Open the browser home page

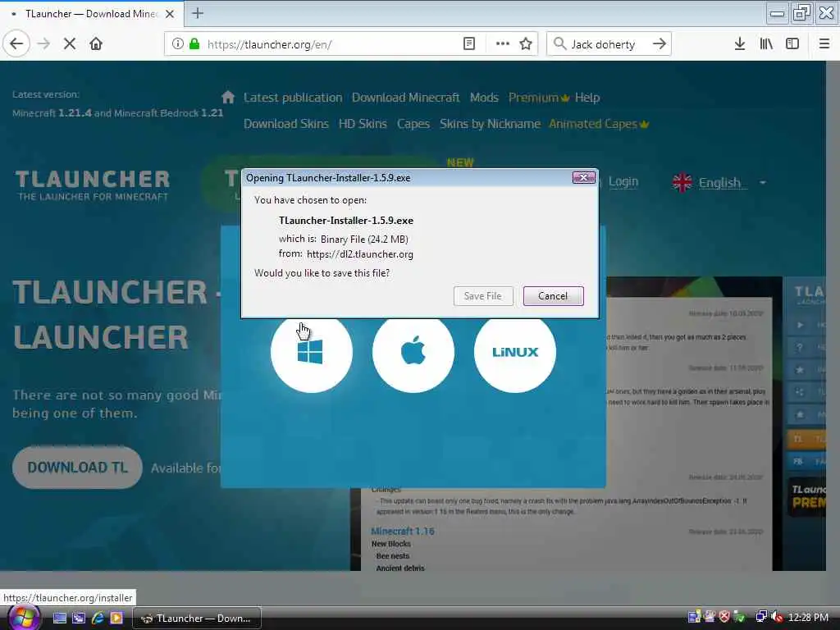96,43
